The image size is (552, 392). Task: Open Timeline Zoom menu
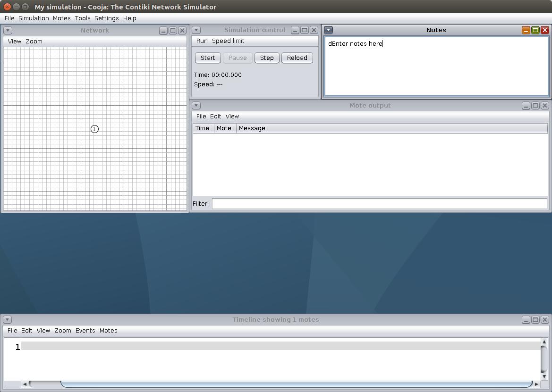(63, 331)
